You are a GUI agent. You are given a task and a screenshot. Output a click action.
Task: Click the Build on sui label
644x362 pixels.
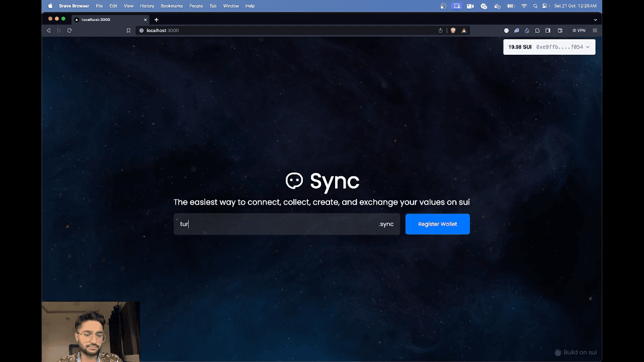[576, 352]
